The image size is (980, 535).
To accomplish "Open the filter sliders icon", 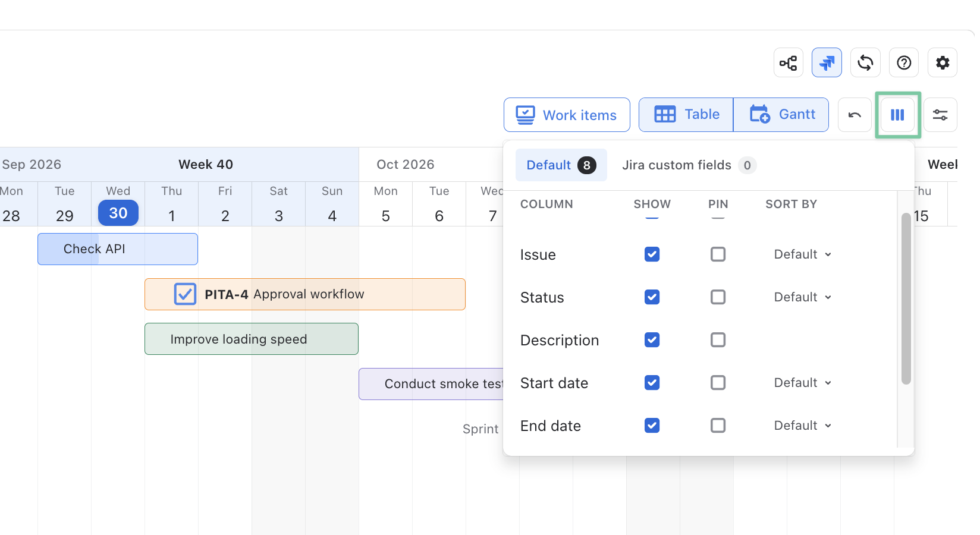I will [940, 115].
